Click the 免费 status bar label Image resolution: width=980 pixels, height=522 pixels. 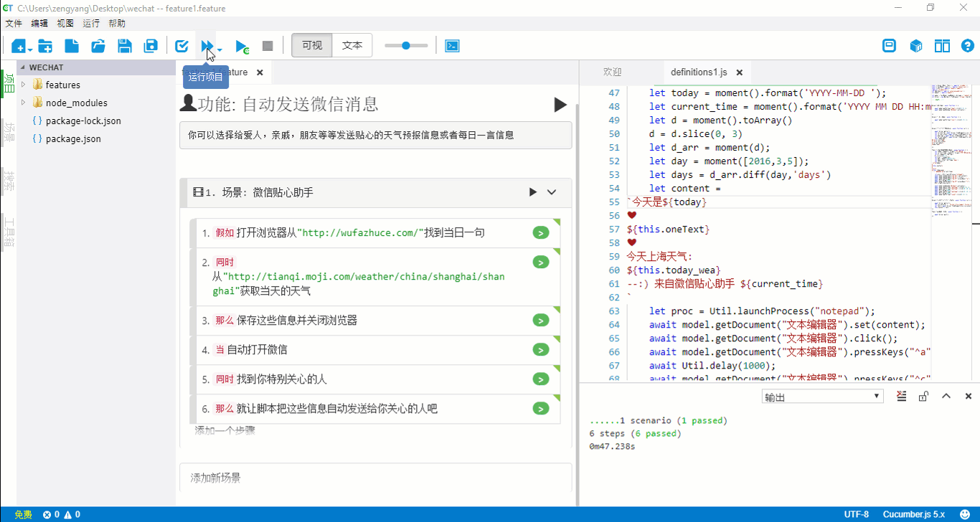coord(23,515)
